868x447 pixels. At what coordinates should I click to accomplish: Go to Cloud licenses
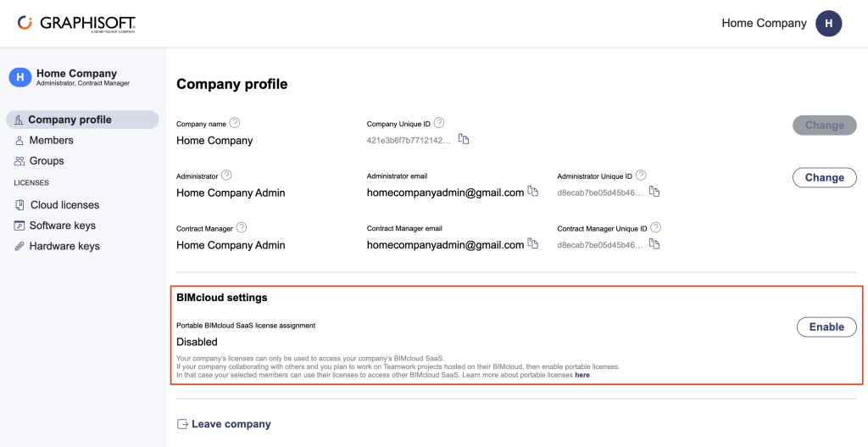click(x=64, y=204)
